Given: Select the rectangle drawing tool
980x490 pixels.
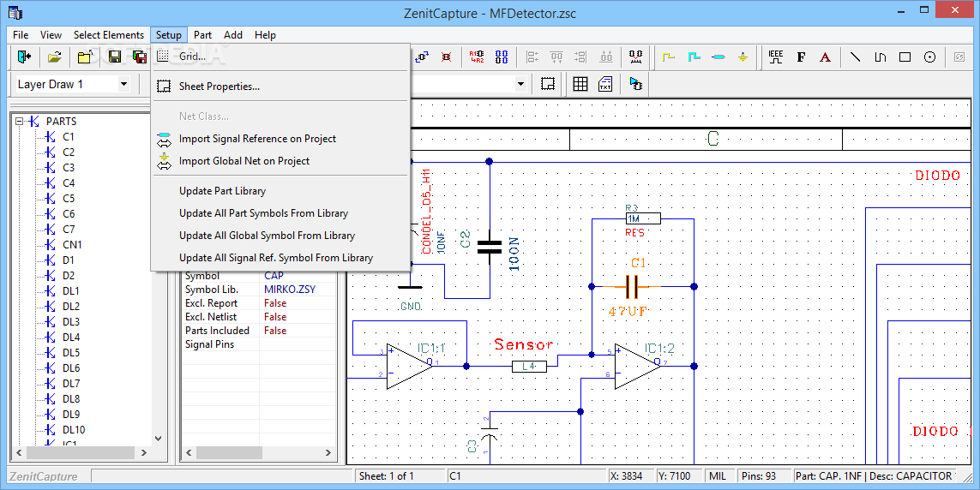Looking at the screenshot, I should point(905,57).
